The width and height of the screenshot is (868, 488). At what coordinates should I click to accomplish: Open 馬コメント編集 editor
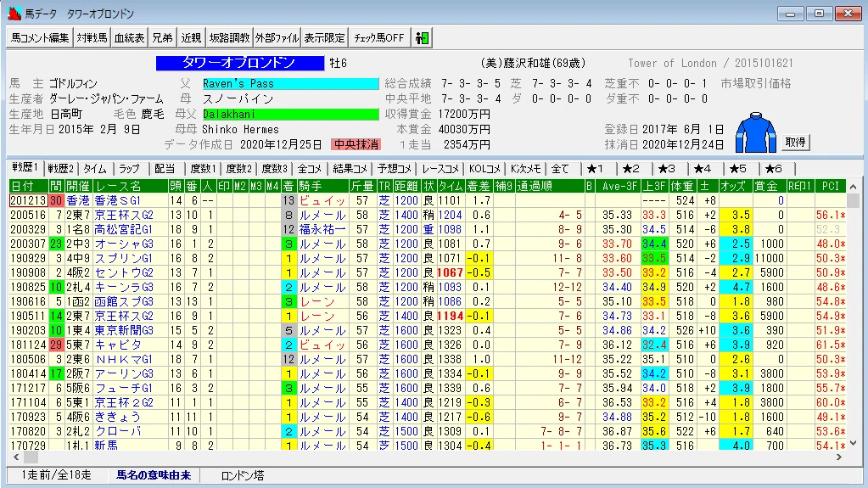(x=40, y=38)
